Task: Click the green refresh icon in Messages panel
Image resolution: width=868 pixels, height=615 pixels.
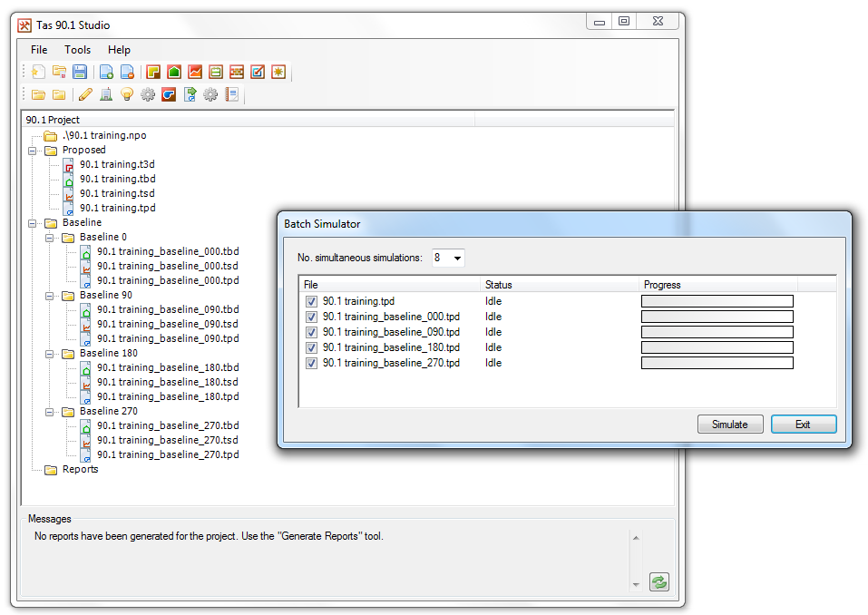Action: point(658,581)
